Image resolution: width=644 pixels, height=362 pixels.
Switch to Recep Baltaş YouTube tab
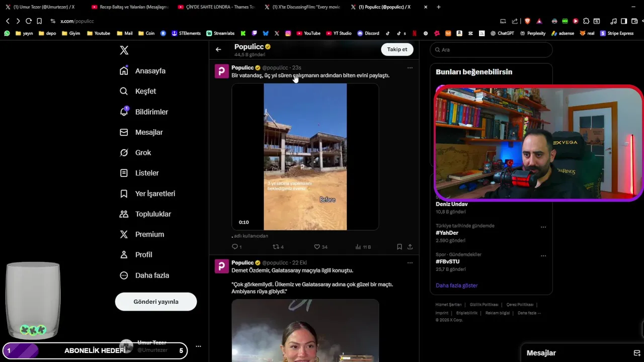[129, 7]
